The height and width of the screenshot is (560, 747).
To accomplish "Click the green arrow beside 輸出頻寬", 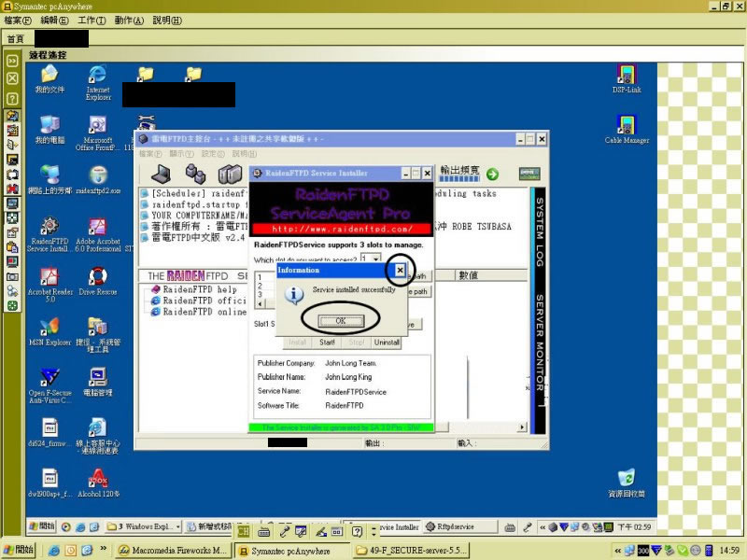I will (x=493, y=175).
